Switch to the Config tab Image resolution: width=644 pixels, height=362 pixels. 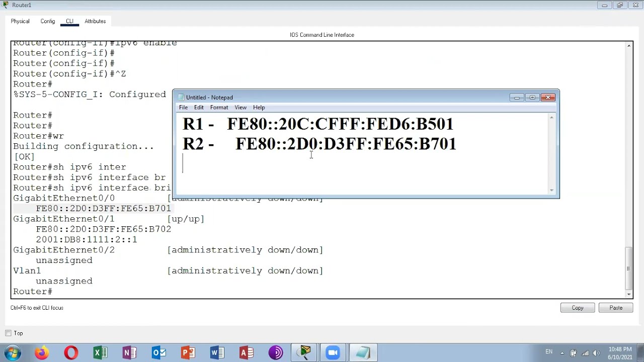pyautogui.click(x=48, y=21)
